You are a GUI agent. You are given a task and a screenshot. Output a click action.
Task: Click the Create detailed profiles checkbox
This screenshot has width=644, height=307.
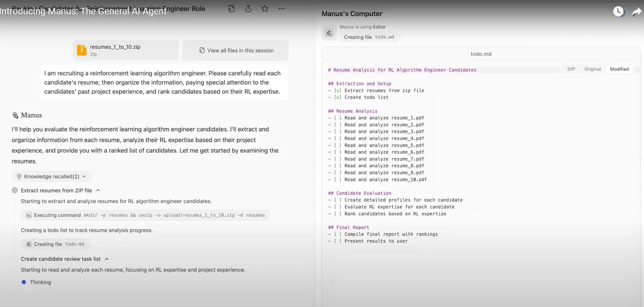coord(338,200)
